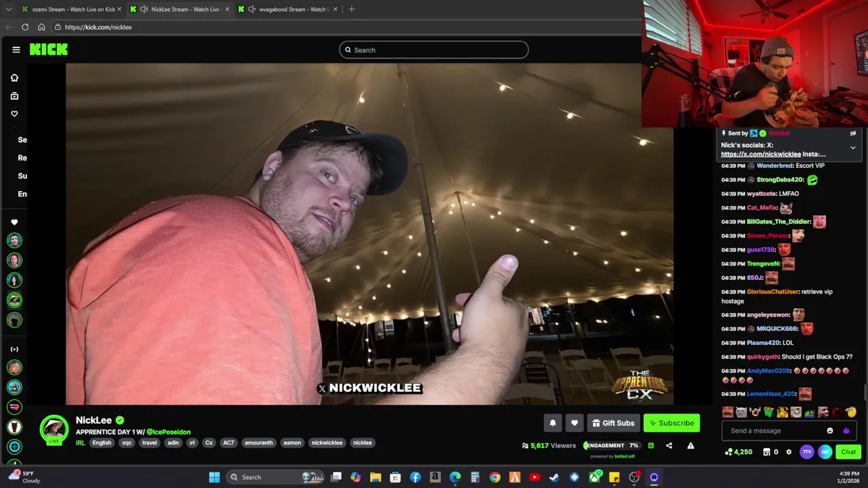
Task: Toggle the pinned message visibility eye icon
Action: click(x=853, y=134)
